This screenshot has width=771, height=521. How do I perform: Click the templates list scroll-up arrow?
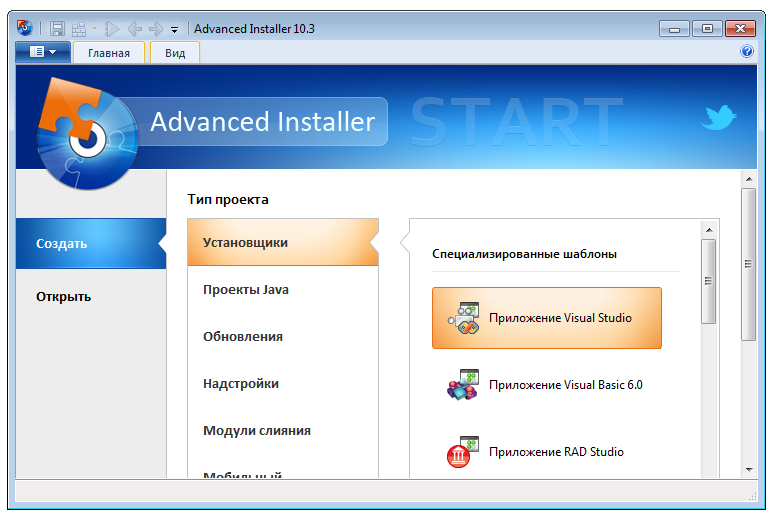(709, 230)
